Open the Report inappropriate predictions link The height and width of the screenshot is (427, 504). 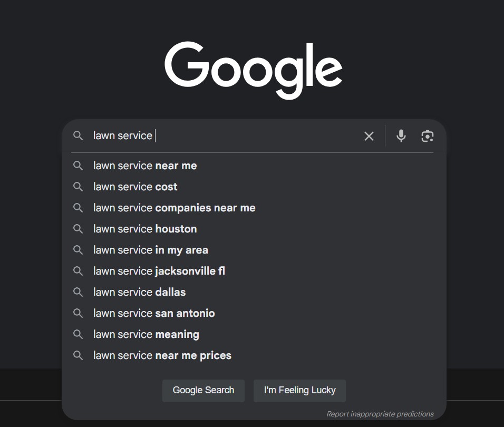click(x=380, y=414)
